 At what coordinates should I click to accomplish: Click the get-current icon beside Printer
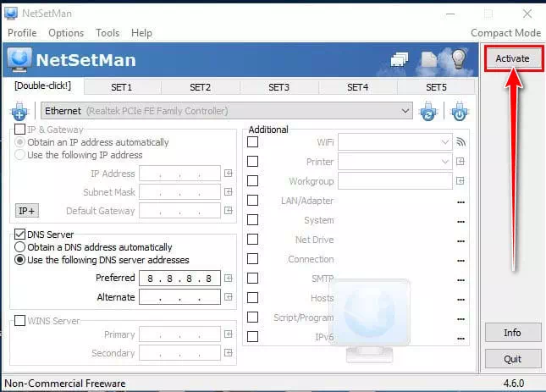[x=461, y=161]
